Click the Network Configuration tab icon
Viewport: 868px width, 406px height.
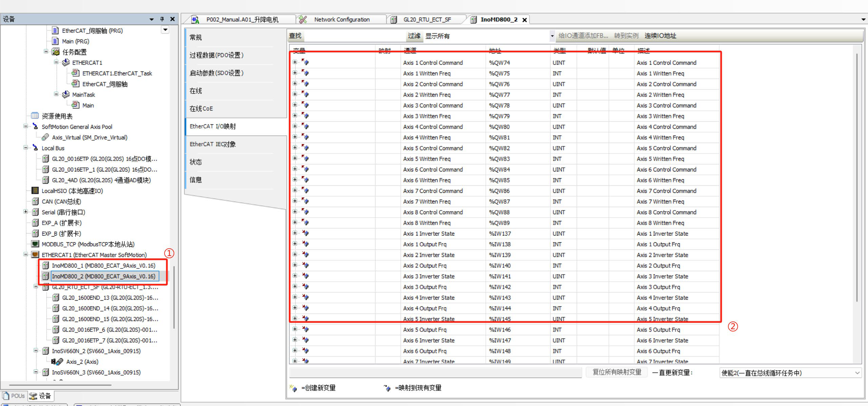tap(303, 20)
